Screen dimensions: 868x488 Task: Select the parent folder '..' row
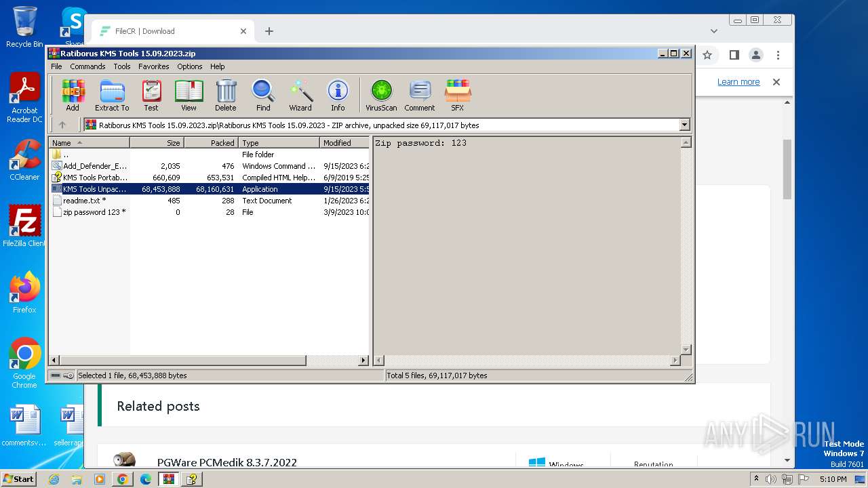(x=210, y=155)
